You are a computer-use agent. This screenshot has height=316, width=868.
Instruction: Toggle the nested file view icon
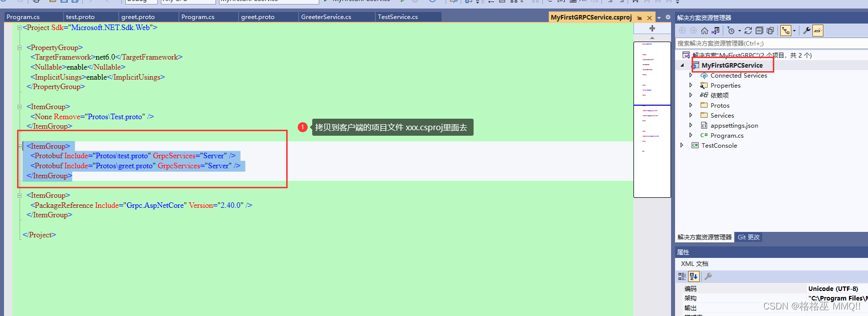click(x=786, y=31)
